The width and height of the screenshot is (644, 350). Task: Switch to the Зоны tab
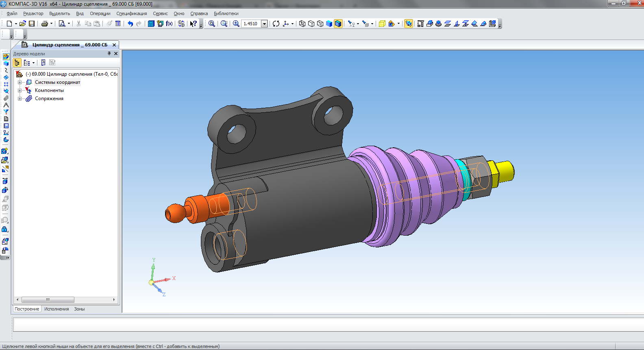(79, 309)
